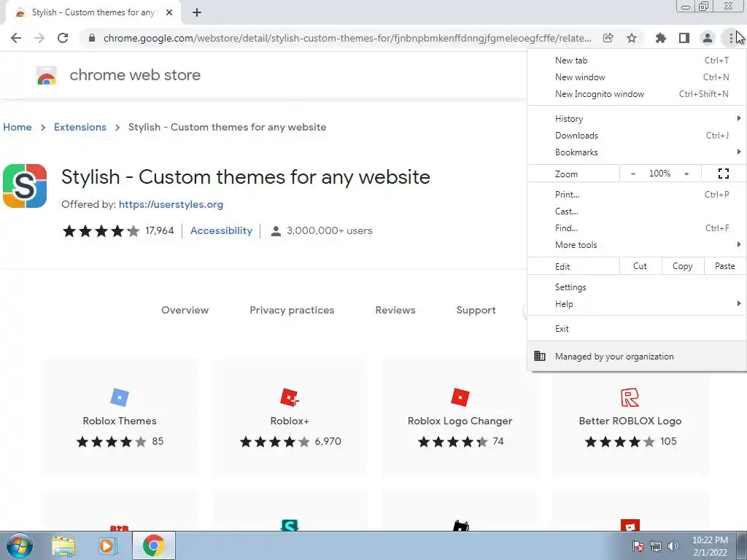747x560 pixels.
Task: Click the address bar URL
Action: (347, 38)
